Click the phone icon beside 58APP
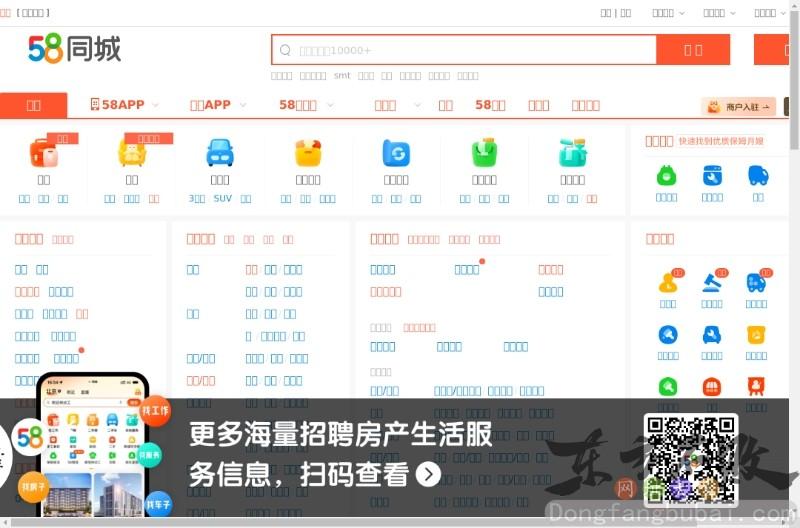This screenshot has height=528, width=800. pyautogui.click(x=95, y=104)
